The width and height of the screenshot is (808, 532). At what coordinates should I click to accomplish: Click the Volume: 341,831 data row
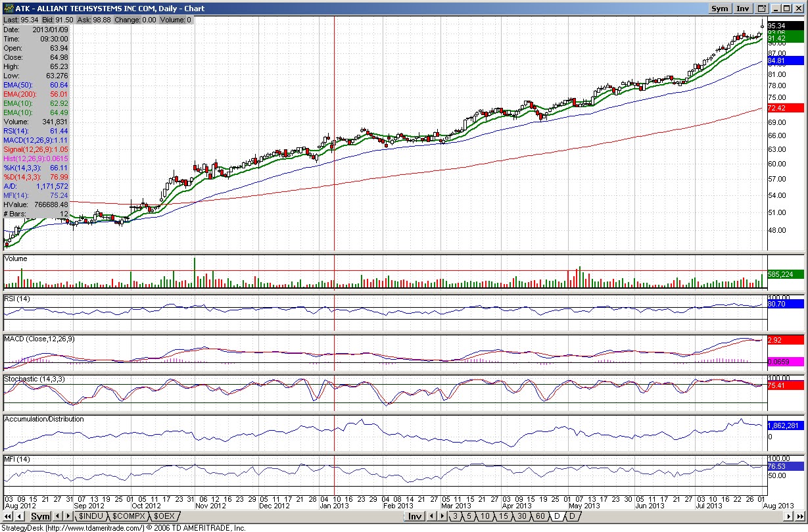click(36, 122)
